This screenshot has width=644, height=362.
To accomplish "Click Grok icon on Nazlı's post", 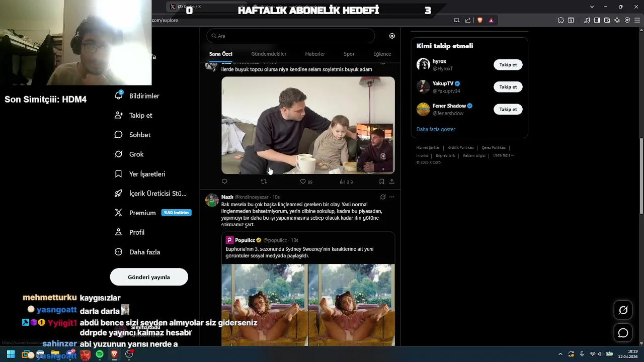I will pyautogui.click(x=383, y=197).
